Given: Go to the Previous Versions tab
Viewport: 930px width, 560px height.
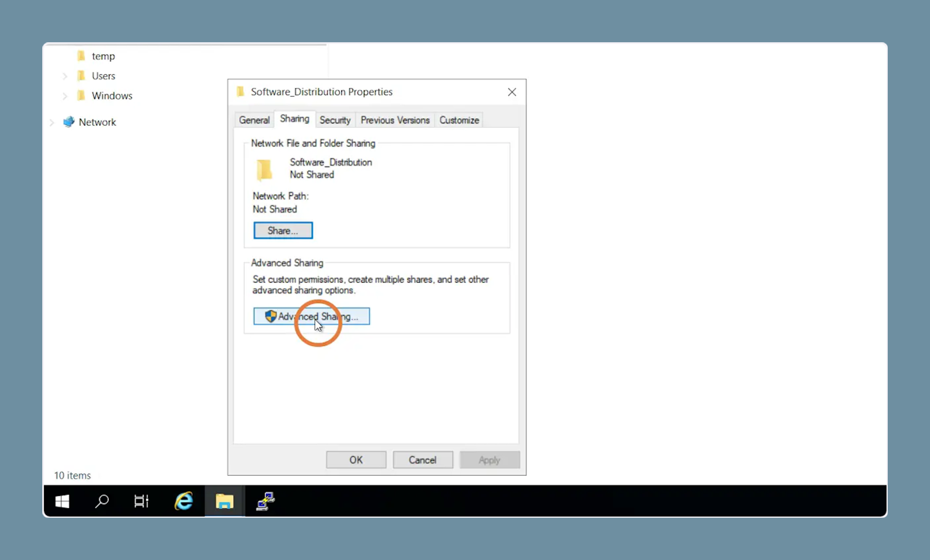Looking at the screenshot, I should (395, 120).
